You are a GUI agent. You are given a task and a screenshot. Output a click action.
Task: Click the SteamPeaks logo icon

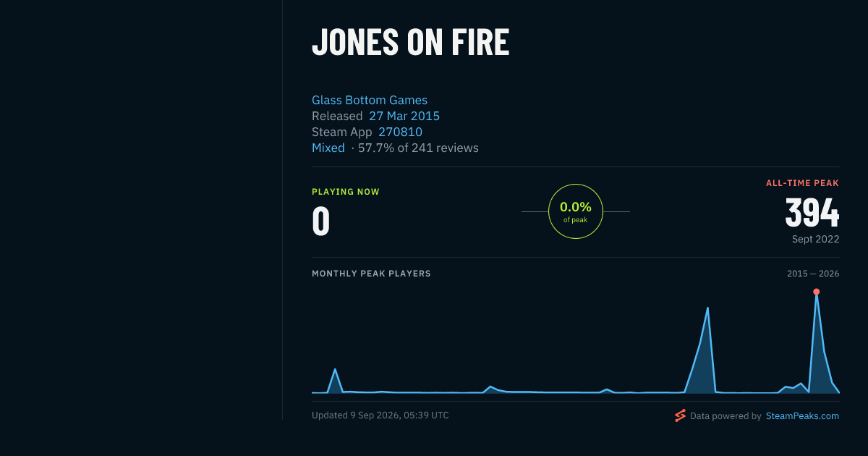[x=680, y=415]
